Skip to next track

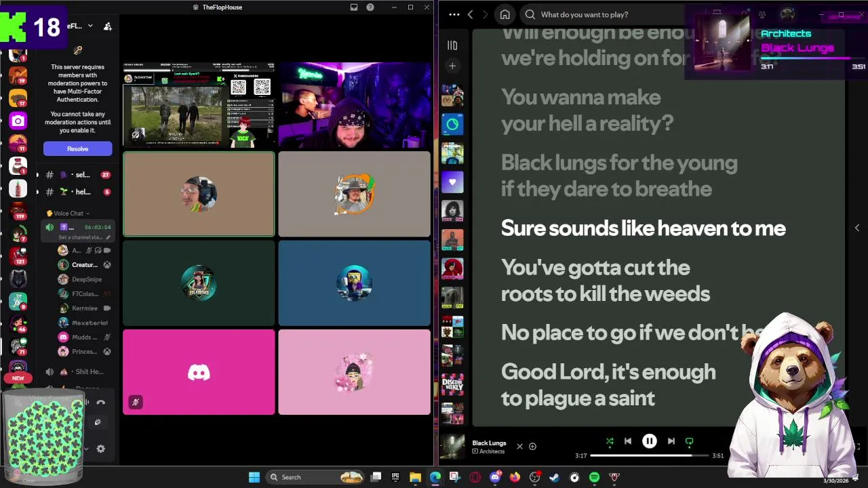[x=671, y=441]
